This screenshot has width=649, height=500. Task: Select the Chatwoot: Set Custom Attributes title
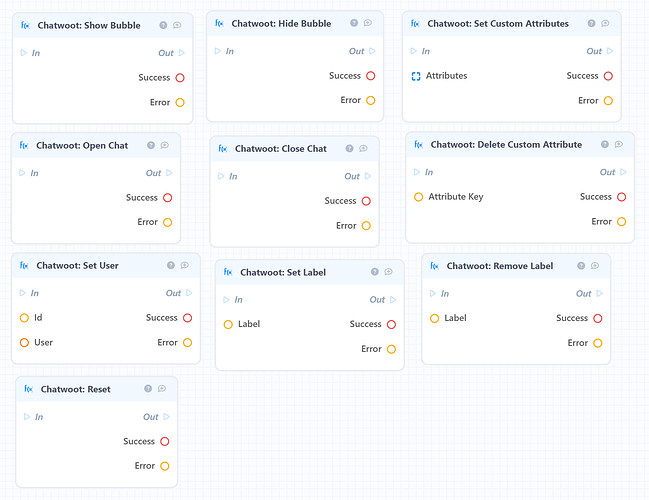click(498, 24)
